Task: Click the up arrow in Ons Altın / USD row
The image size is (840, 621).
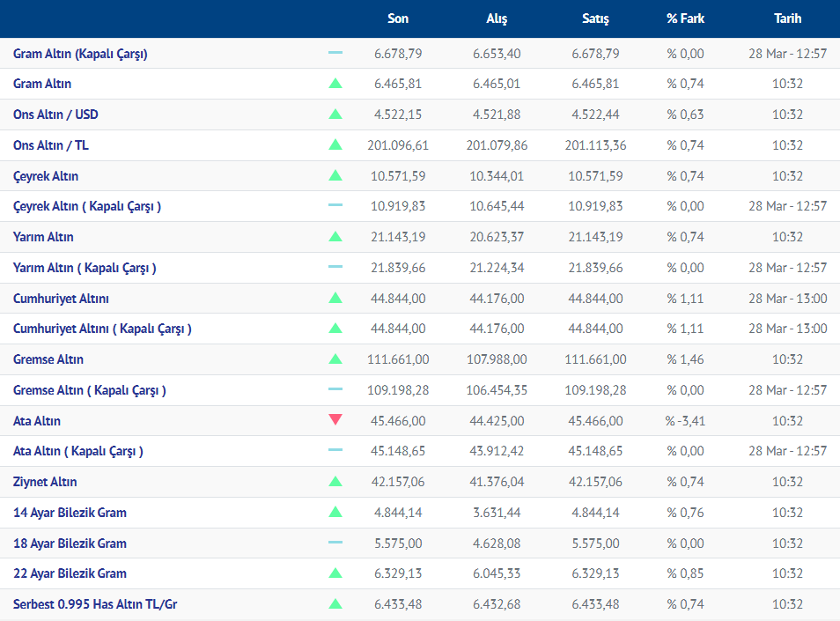Action: [x=335, y=115]
